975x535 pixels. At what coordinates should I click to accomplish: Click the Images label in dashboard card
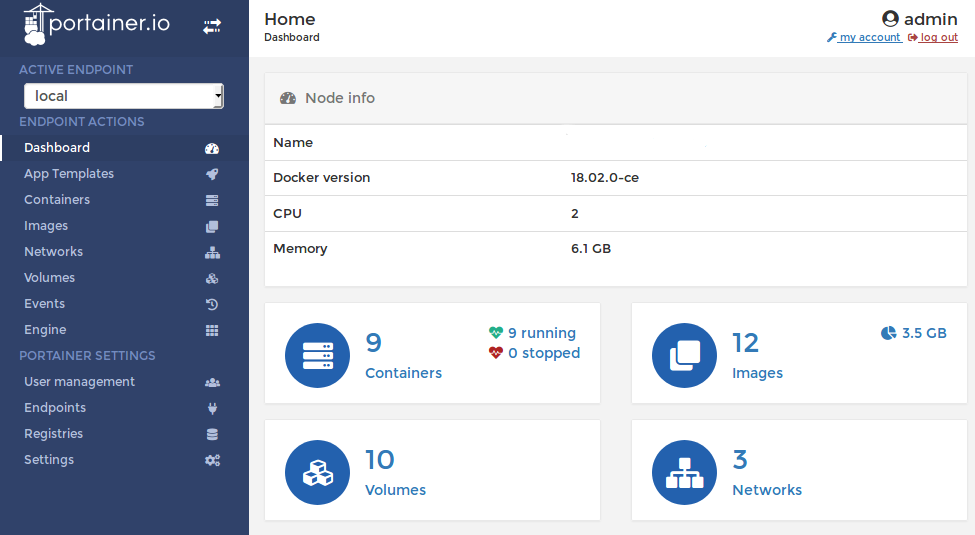[x=757, y=373]
